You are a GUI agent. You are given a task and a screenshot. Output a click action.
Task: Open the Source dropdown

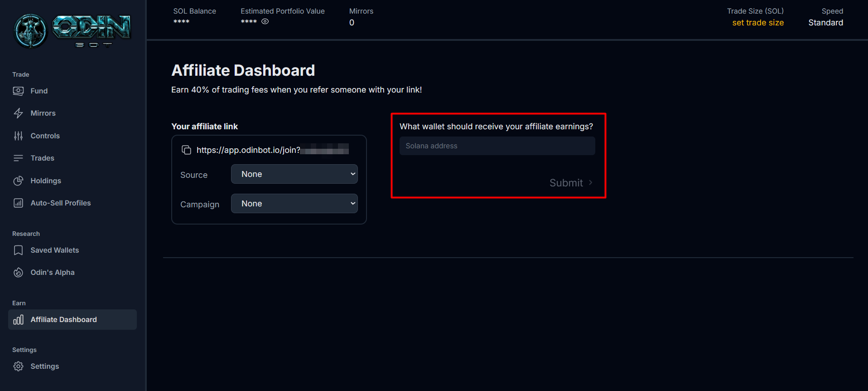294,174
